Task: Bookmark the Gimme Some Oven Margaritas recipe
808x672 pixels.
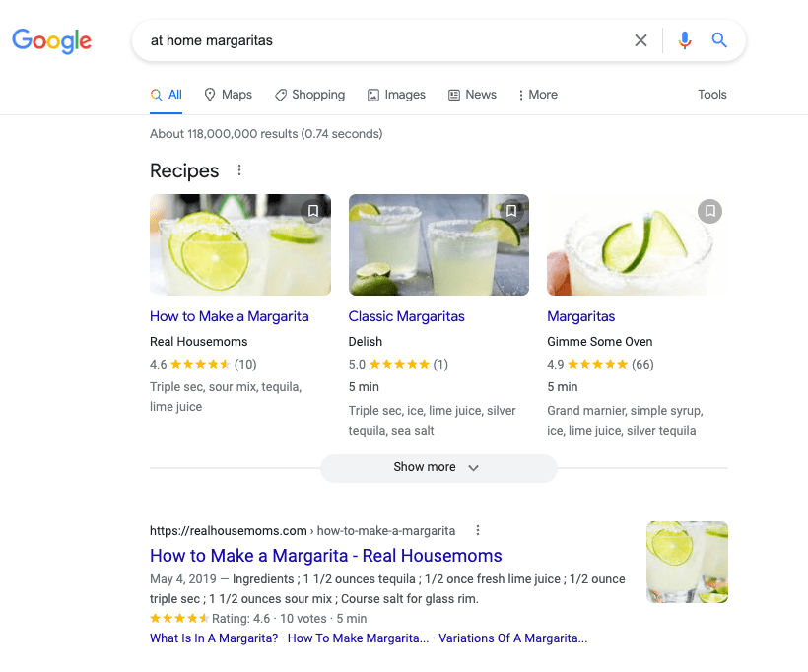Action: pos(709,211)
